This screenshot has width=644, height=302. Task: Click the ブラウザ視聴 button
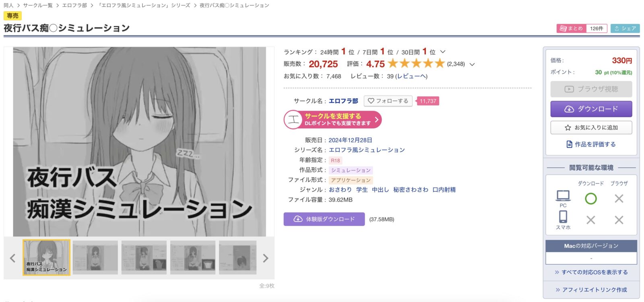591,89
